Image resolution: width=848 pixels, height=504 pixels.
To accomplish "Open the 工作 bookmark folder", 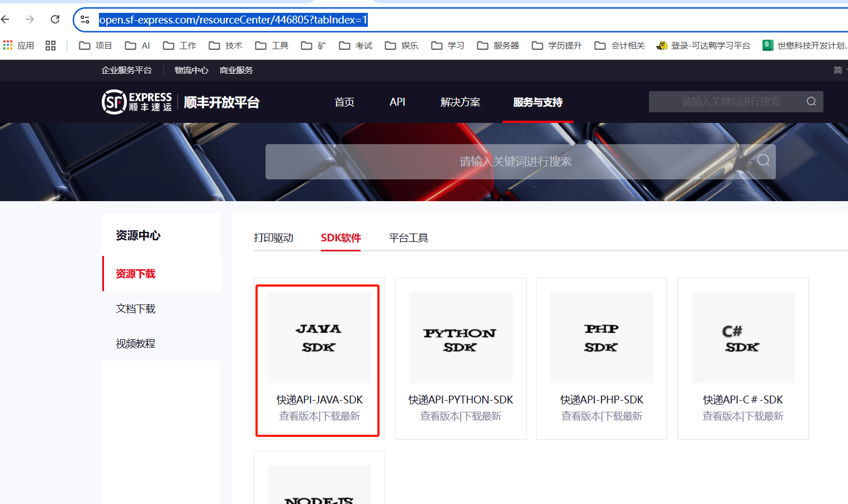I will point(179,45).
